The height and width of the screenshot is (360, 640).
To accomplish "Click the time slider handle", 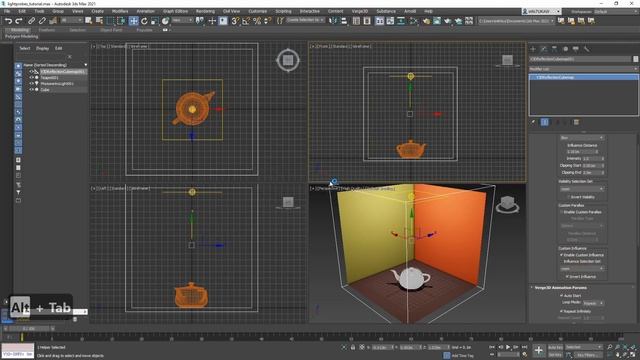I will 29,329.
